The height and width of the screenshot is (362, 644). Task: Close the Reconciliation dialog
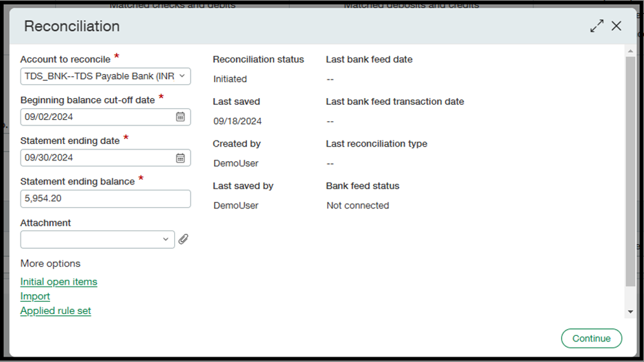[617, 26]
